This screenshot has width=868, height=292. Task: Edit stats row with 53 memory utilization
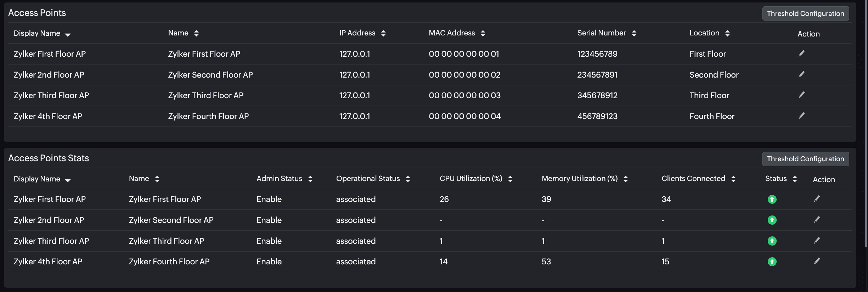pos(817,261)
